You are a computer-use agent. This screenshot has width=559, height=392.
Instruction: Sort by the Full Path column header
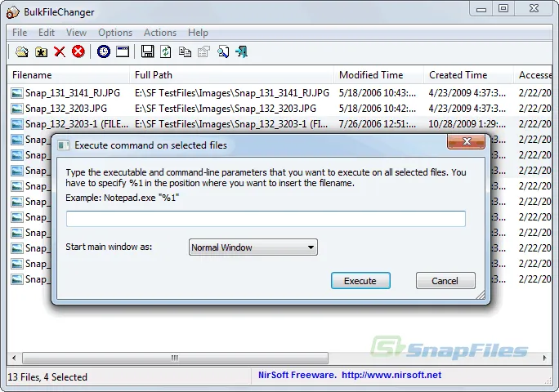pyautogui.click(x=232, y=75)
